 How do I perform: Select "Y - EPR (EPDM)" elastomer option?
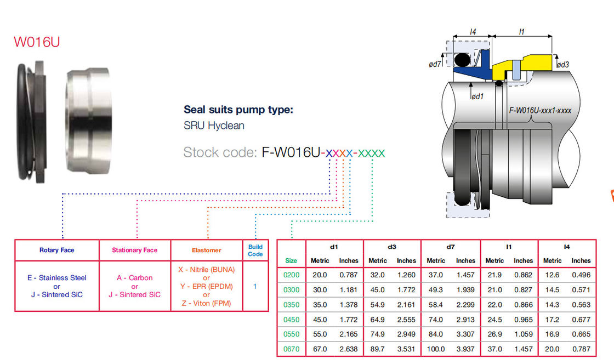(206, 287)
